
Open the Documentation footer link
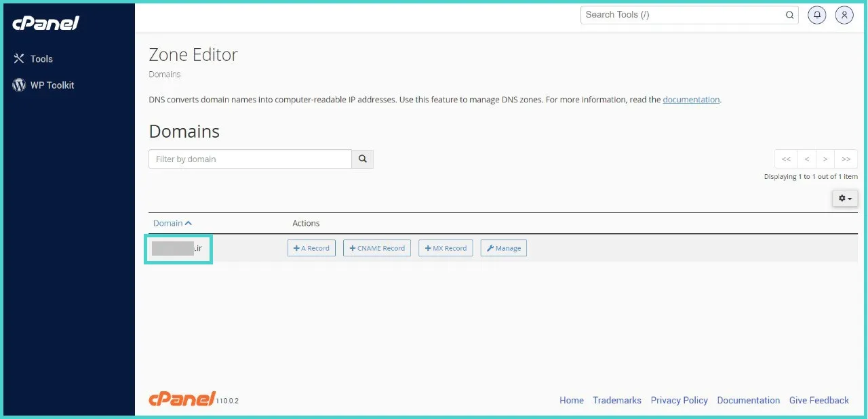749,401
